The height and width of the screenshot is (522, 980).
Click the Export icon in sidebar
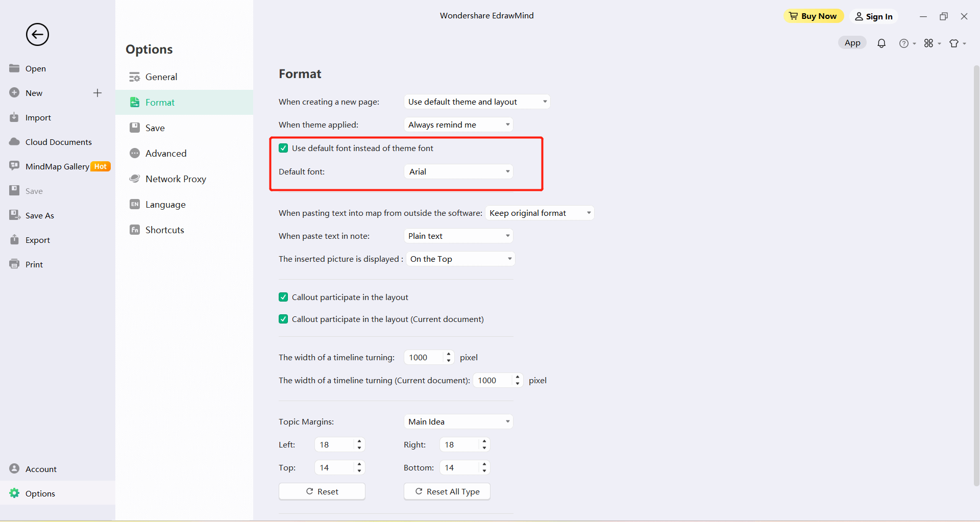click(x=14, y=239)
